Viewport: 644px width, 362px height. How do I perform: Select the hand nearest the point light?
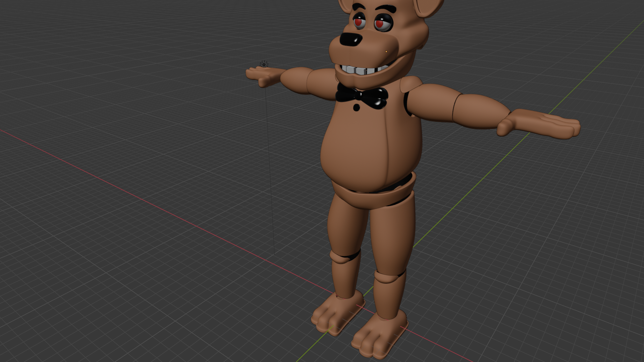tap(265, 76)
